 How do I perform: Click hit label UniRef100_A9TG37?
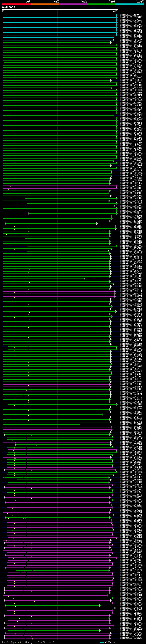131,40
